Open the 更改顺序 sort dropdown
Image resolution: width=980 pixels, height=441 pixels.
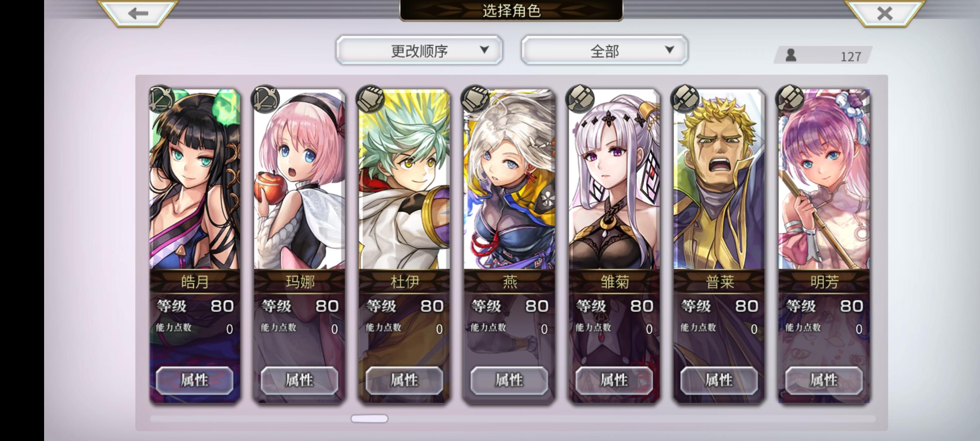[419, 50]
